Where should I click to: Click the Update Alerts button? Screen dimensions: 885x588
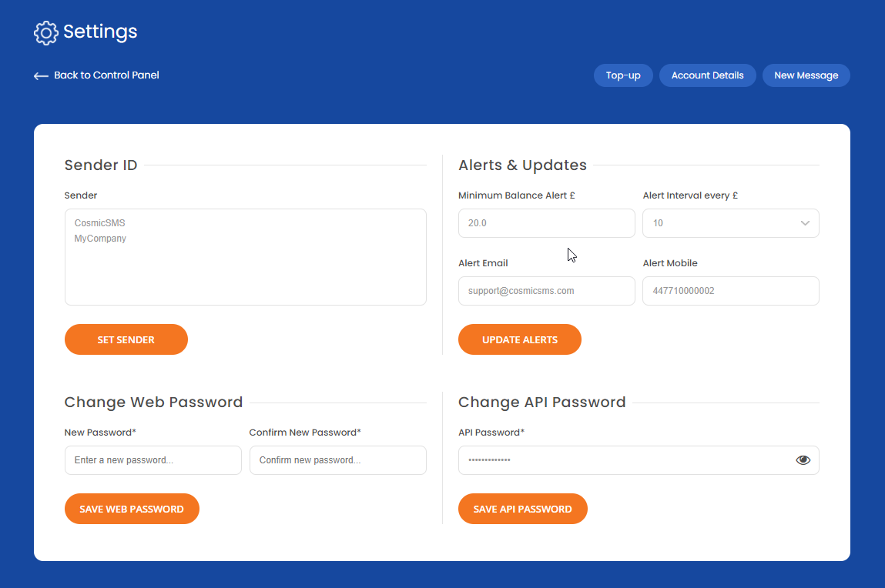pos(519,339)
